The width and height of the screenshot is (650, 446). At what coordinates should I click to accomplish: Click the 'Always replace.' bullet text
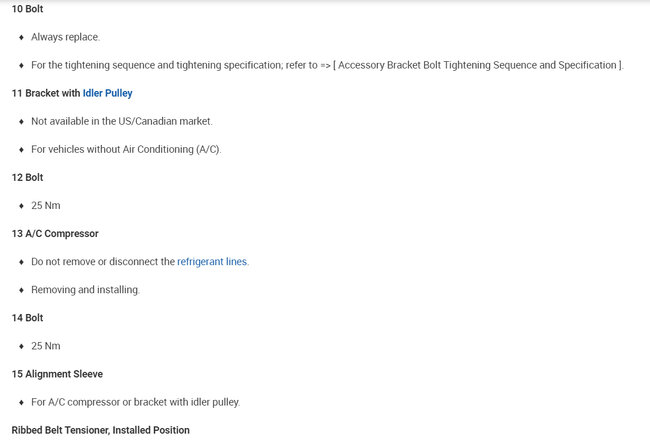[x=65, y=37]
